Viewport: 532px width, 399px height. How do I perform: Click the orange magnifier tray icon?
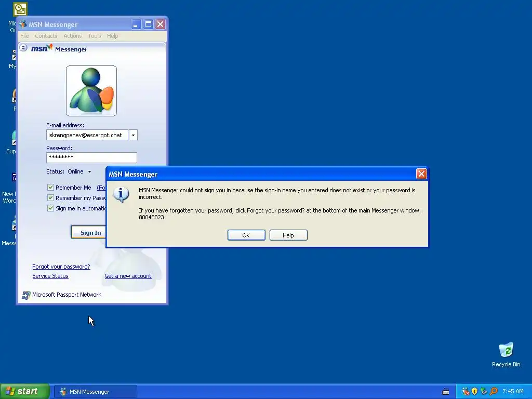tap(494, 392)
